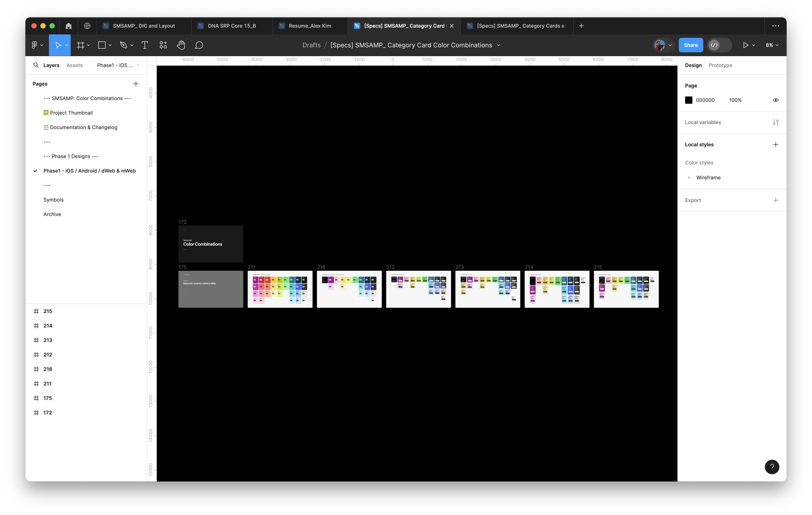Select the Frame tool

click(80, 45)
